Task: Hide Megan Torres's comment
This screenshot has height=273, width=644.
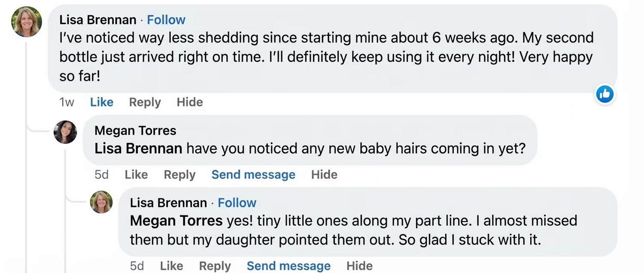Action: [324, 175]
